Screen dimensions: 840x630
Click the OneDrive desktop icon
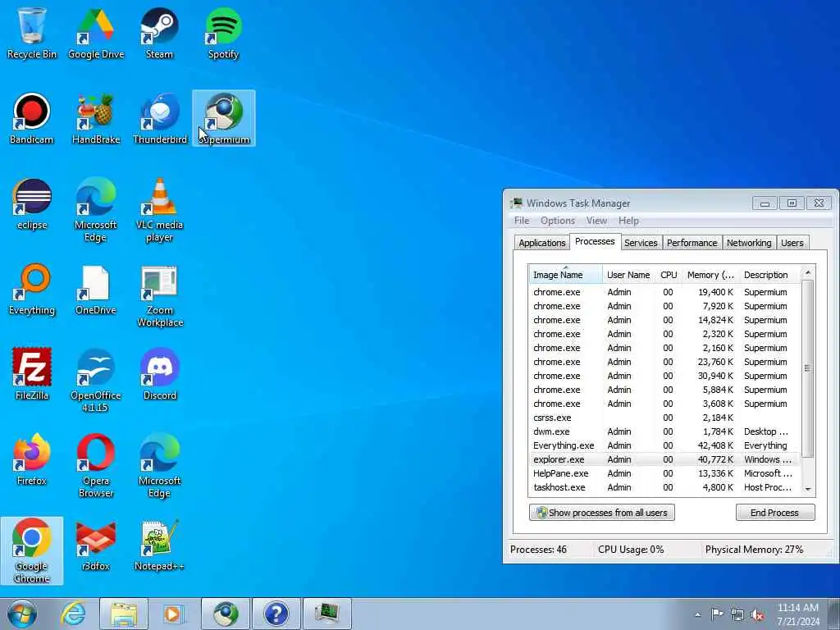point(96,290)
